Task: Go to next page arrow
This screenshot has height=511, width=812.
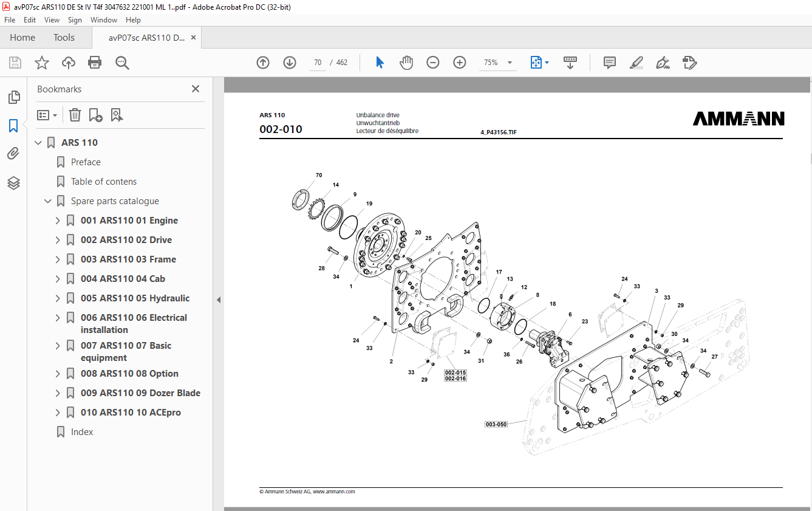Action: tap(290, 63)
